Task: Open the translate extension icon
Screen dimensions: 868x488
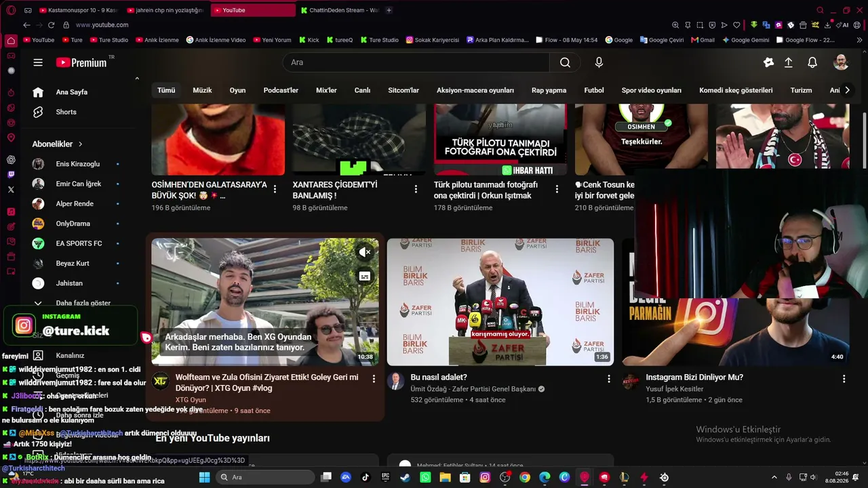Action: [766, 25]
